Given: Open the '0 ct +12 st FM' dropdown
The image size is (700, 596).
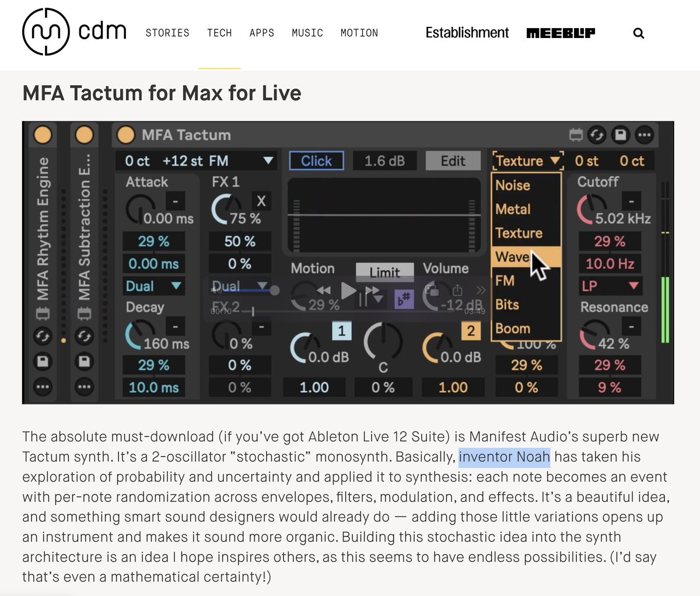Looking at the screenshot, I should tap(198, 161).
